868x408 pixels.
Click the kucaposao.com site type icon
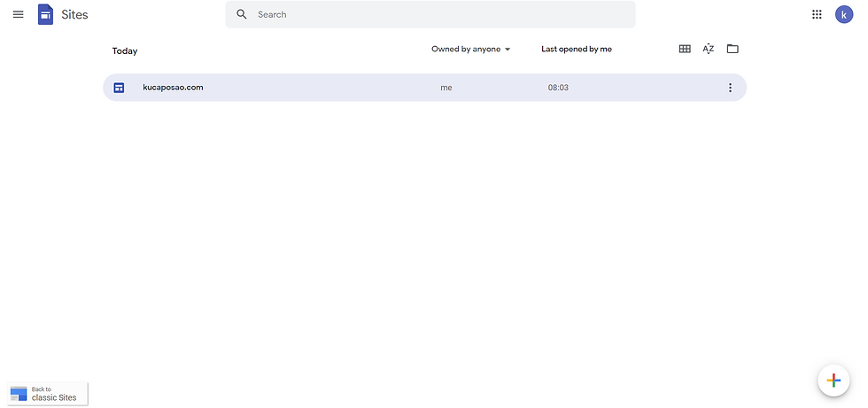(x=119, y=88)
